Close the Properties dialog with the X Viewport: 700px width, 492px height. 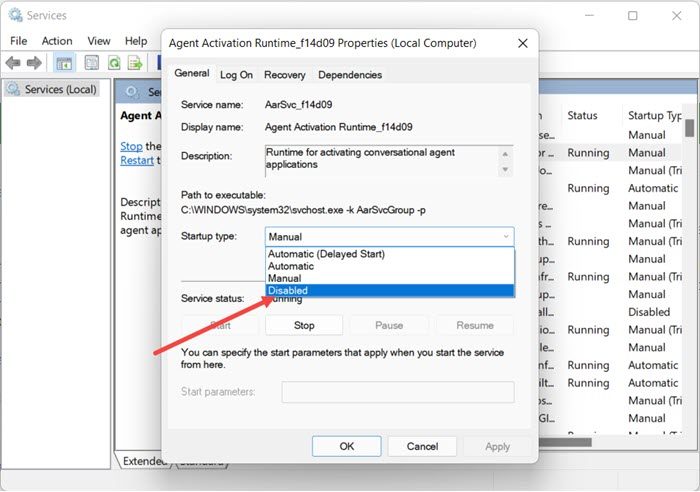523,43
